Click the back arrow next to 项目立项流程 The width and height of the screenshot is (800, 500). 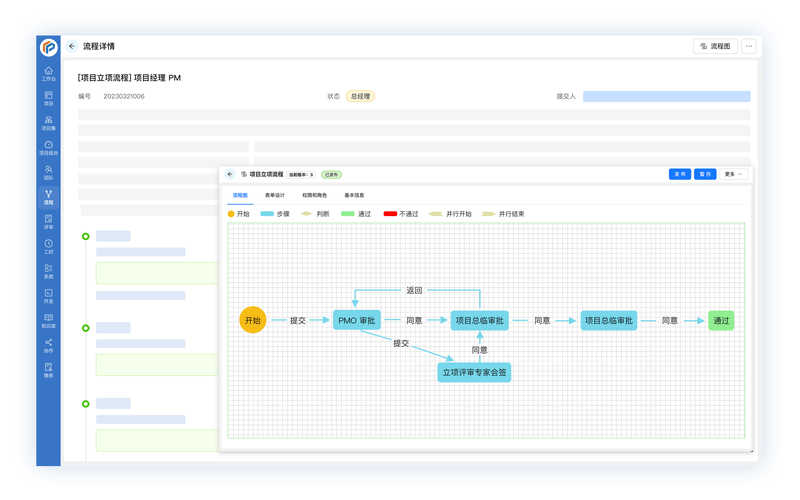click(x=230, y=174)
